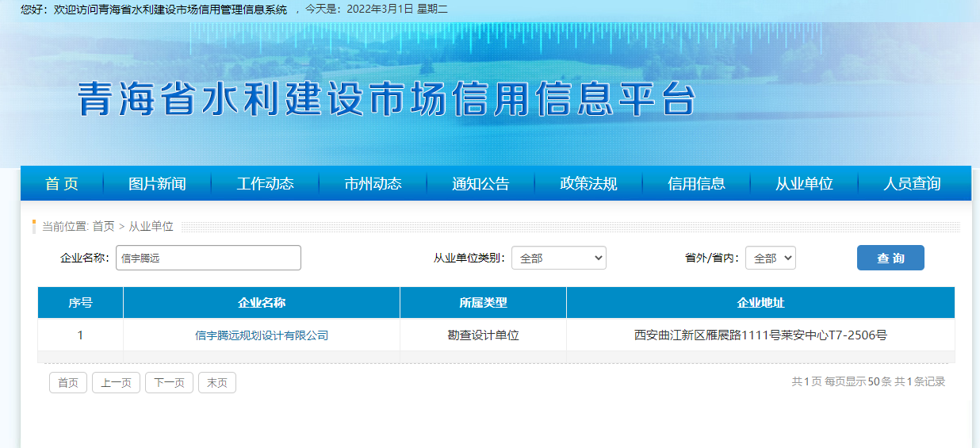Click the date text 2022年3月1日 星期二
Image resolution: width=980 pixels, height=448 pixels.
(397, 10)
